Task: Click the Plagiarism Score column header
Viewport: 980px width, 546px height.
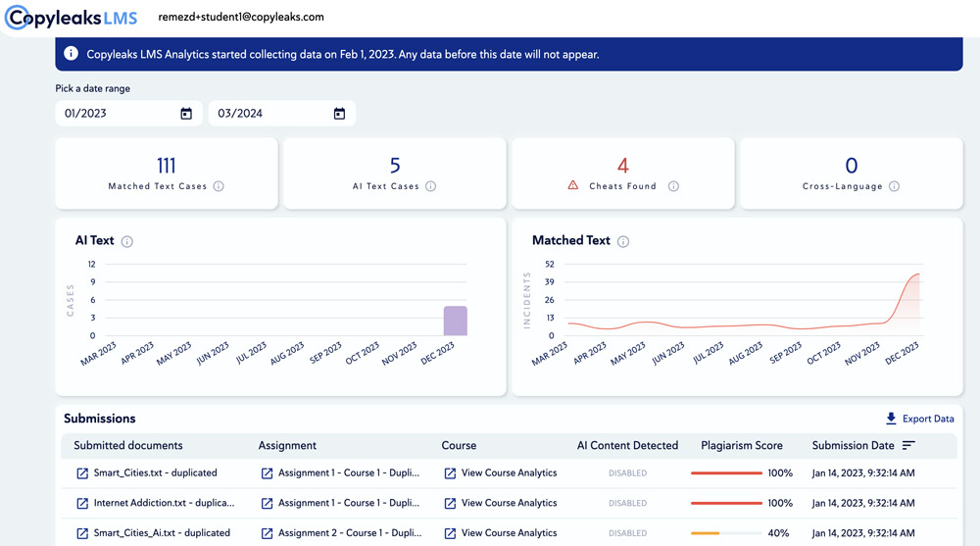Action: click(742, 445)
